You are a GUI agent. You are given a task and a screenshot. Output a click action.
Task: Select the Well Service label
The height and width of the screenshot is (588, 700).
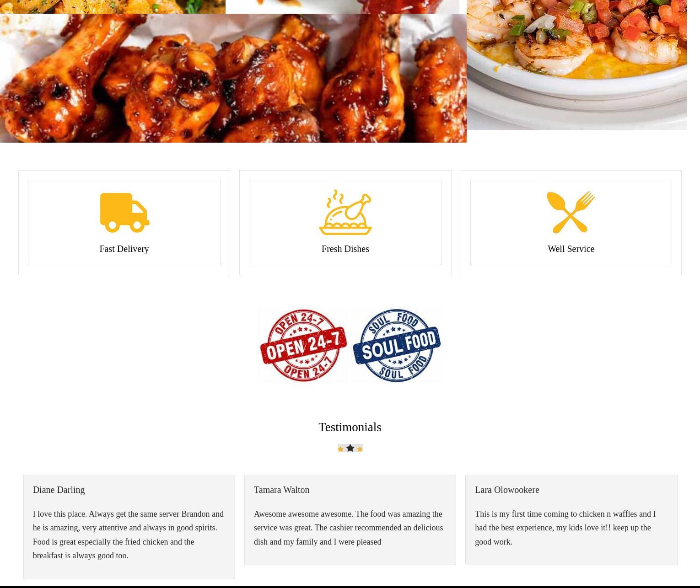[x=571, y=249]
